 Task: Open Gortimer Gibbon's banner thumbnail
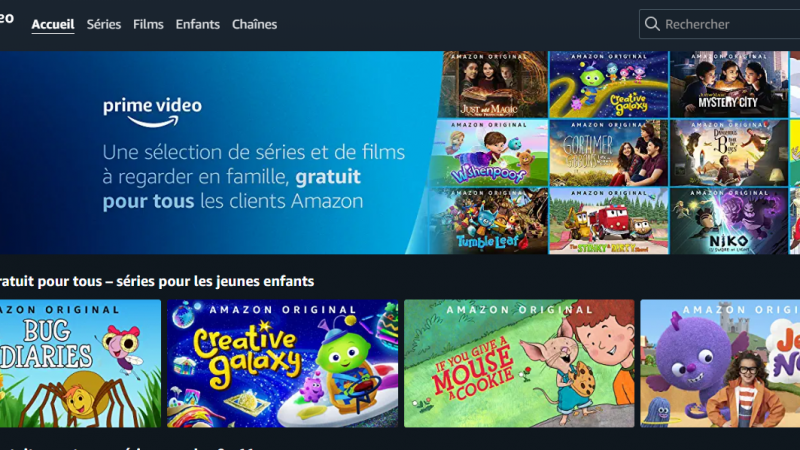(x=609, y=153)
